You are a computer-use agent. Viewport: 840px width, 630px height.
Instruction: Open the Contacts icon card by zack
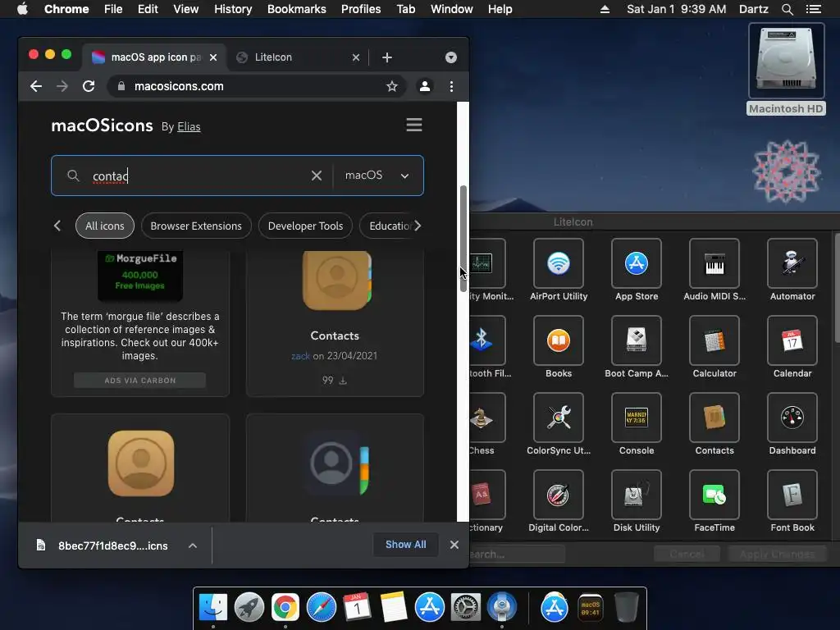[x=336, y=323]
